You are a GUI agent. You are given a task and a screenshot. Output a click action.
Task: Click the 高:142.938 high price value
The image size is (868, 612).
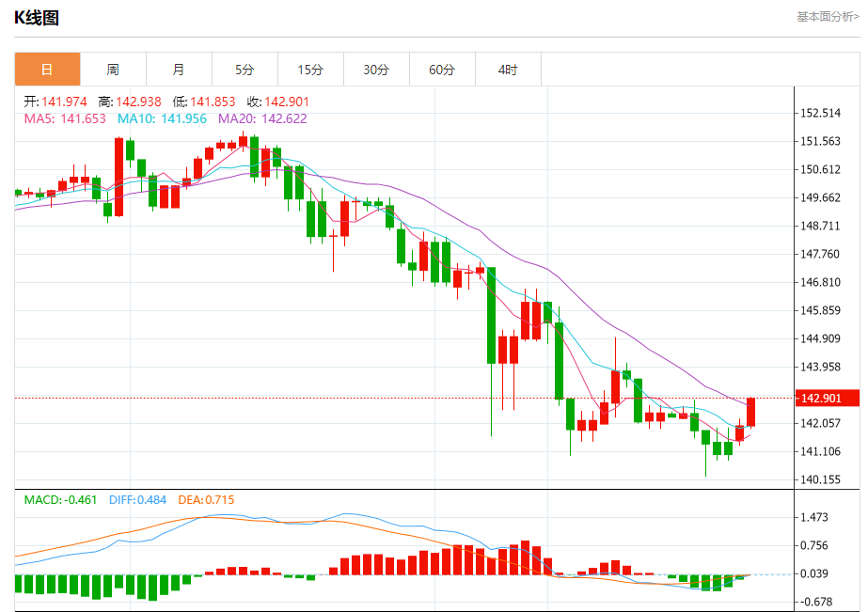(x=130, y=102)
